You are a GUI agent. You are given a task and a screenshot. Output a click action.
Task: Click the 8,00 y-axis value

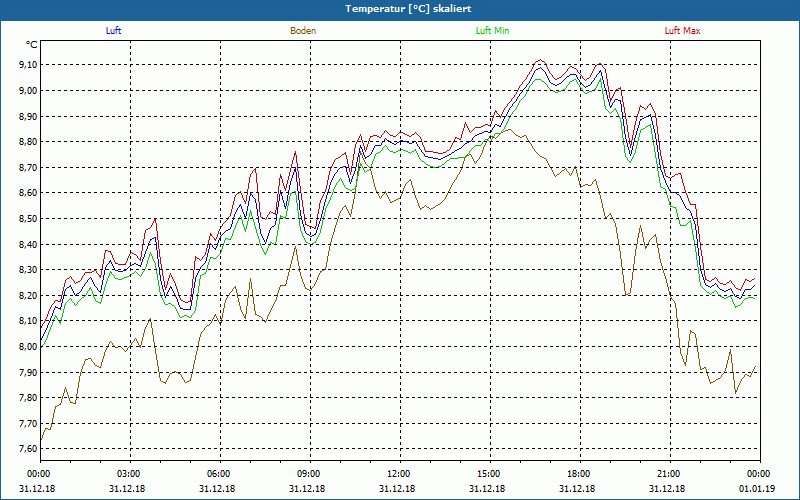tap(28, 346)
